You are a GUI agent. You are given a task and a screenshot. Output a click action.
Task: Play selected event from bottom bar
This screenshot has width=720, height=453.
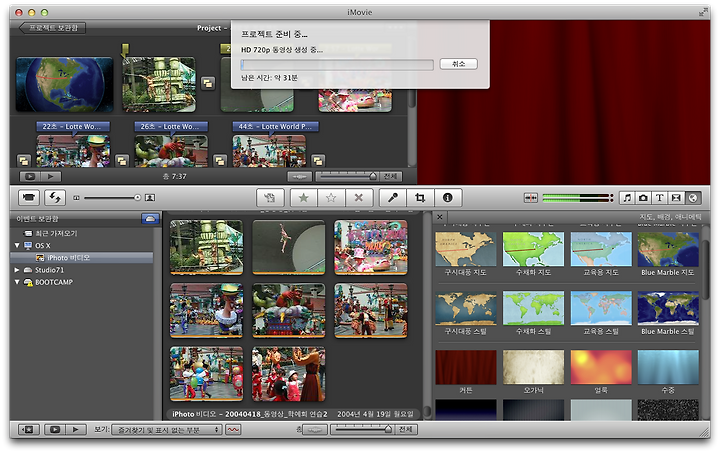(x=76, y=430)
